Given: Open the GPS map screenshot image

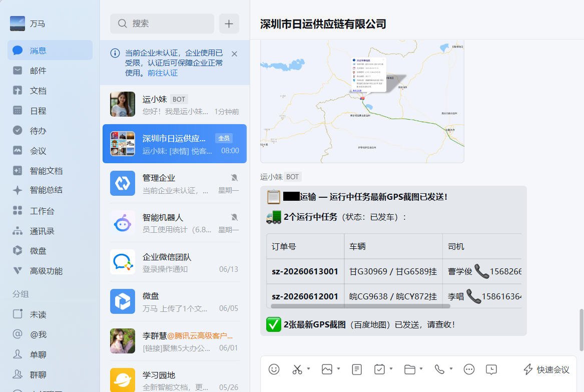Looking at the screenshot, I should [x=362, y=101].
